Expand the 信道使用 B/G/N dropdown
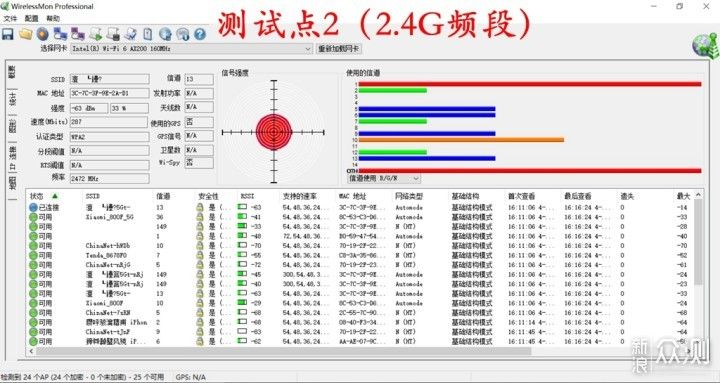Viewport: 720px width, 383px height. point(384,178)
